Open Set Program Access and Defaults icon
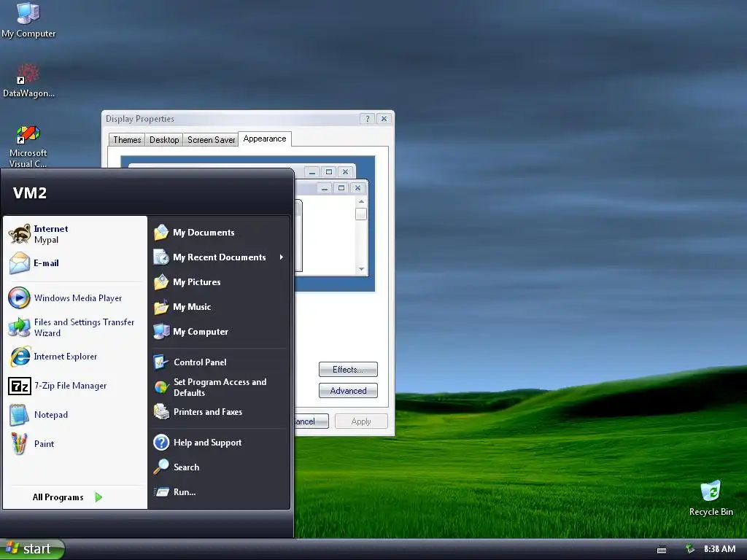The image size is (747, 560). (x=161, y=387)
